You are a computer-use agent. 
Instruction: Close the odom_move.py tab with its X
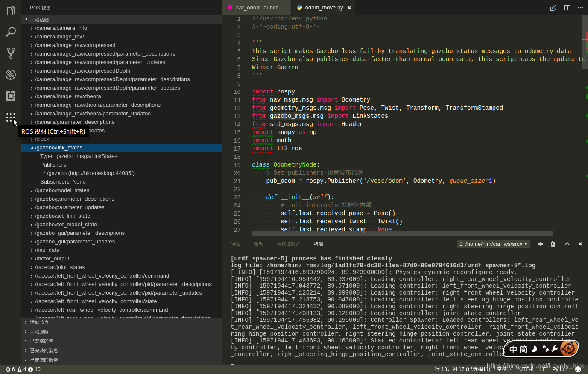tap(349, 8)
